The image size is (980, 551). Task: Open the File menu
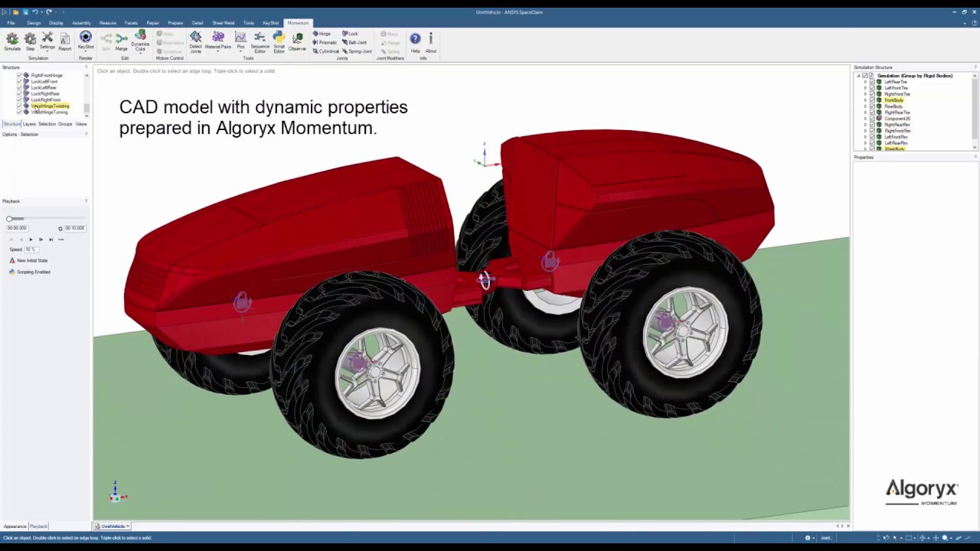tap(11, 23)
